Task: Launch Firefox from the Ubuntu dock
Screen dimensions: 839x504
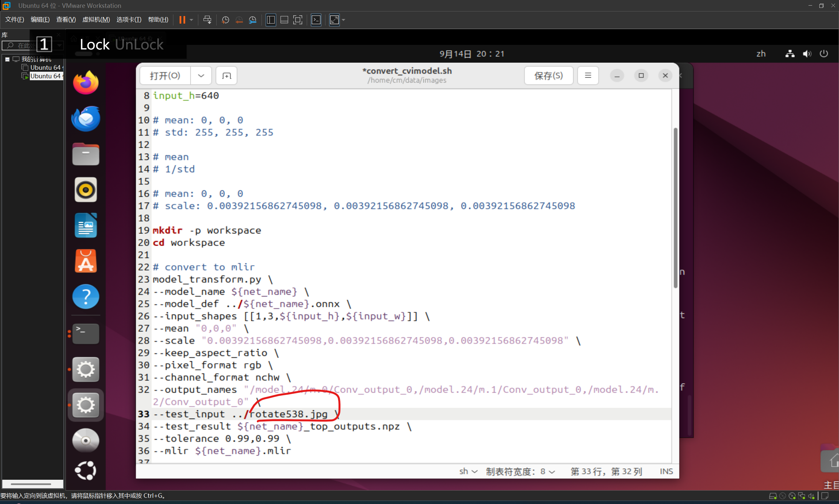Action: [x=86, y=83]
